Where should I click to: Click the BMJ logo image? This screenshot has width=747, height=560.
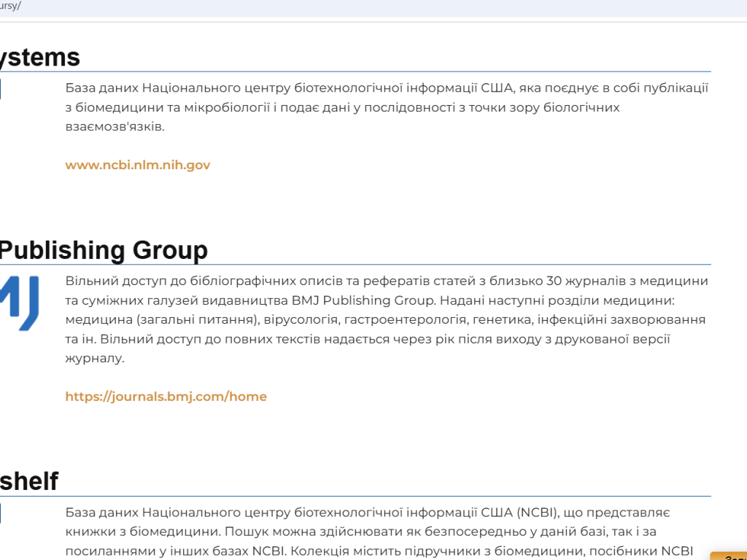click(x=19, y=303)
